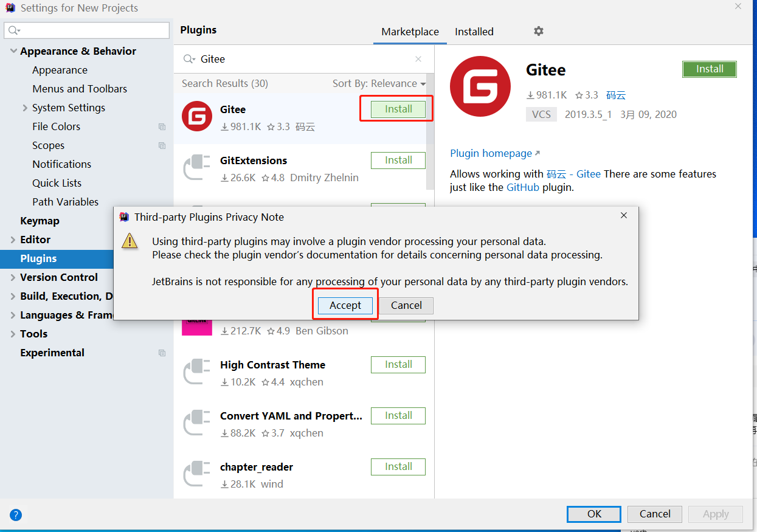Click the magnifier icon in plugin search
Viewport: 757px width, 532px height.
coord(189,59)
